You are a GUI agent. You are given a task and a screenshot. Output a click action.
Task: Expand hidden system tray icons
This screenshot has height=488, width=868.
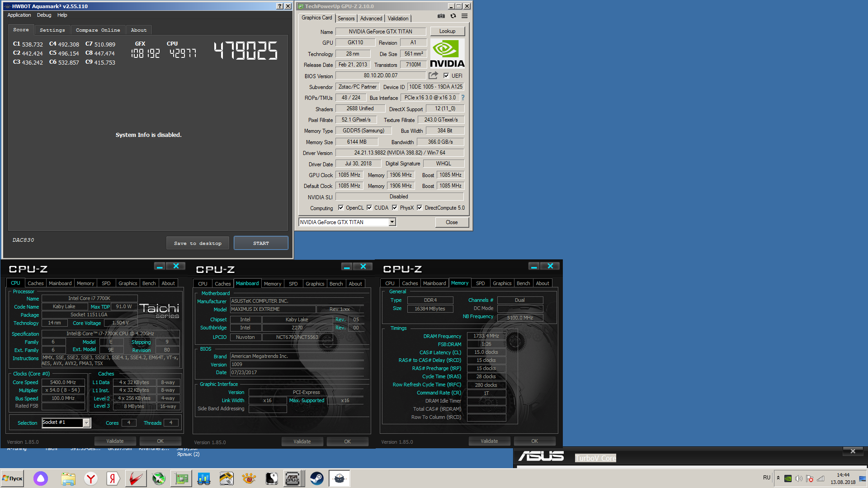(x=778, y=478)
